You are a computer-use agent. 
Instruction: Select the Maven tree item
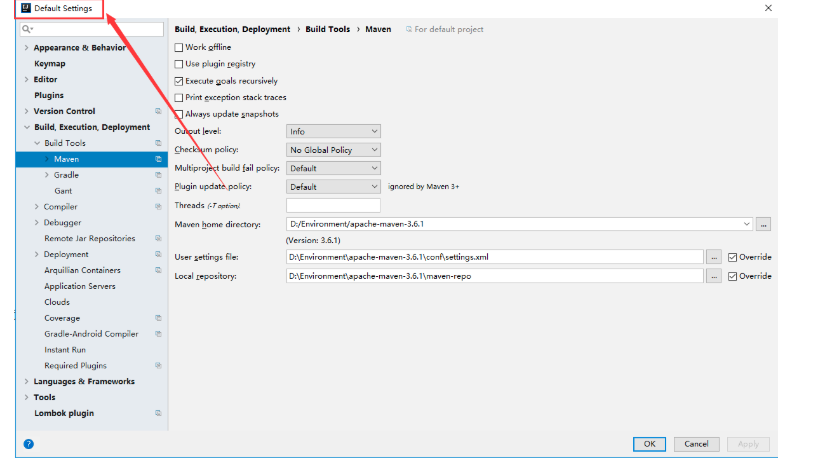(x=92, y=159)
